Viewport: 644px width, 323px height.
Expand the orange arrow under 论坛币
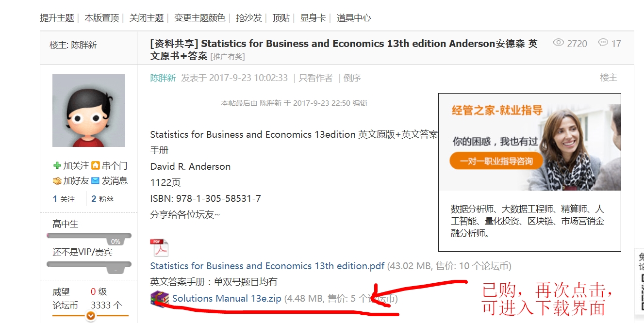coord(90,316)
